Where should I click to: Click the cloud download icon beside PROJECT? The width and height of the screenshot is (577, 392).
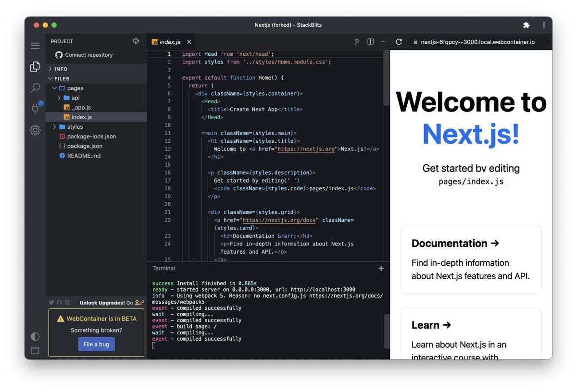(136, 41)
